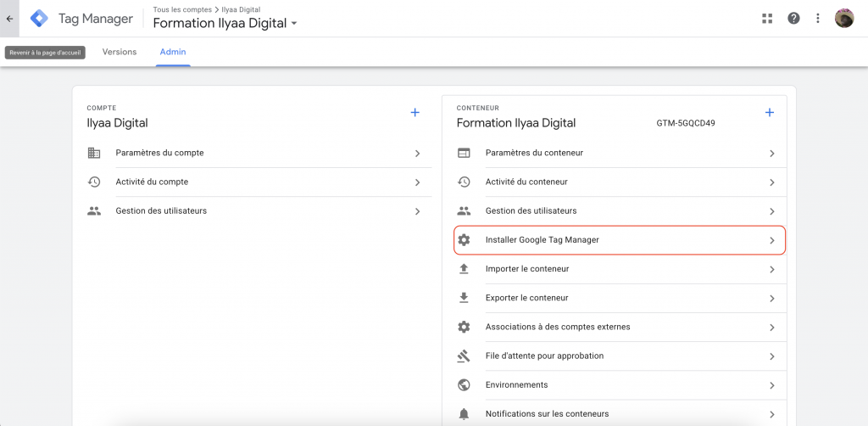Expand Associations à des comptes externes chevron

click(x=771, y=328)
